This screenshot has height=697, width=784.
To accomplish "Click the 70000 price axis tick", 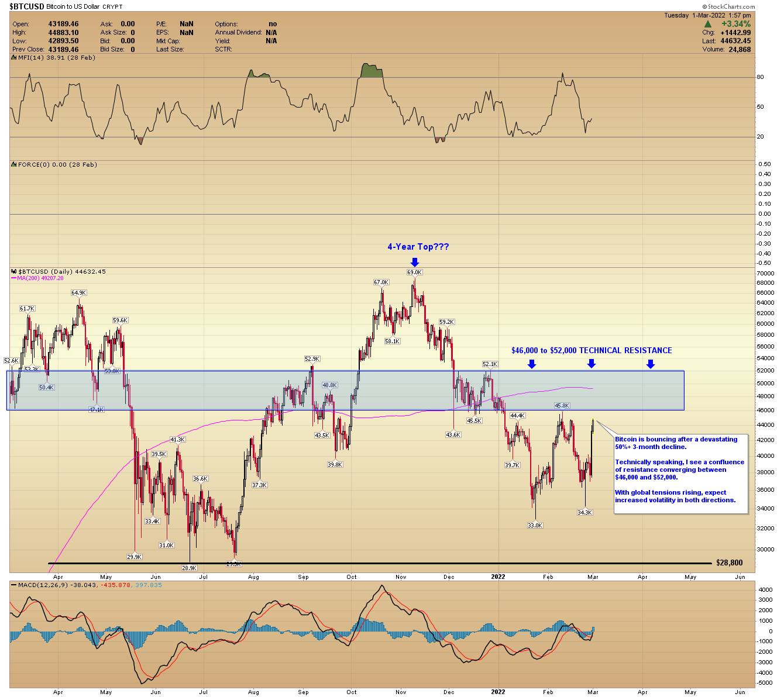I will coord(765,274).
